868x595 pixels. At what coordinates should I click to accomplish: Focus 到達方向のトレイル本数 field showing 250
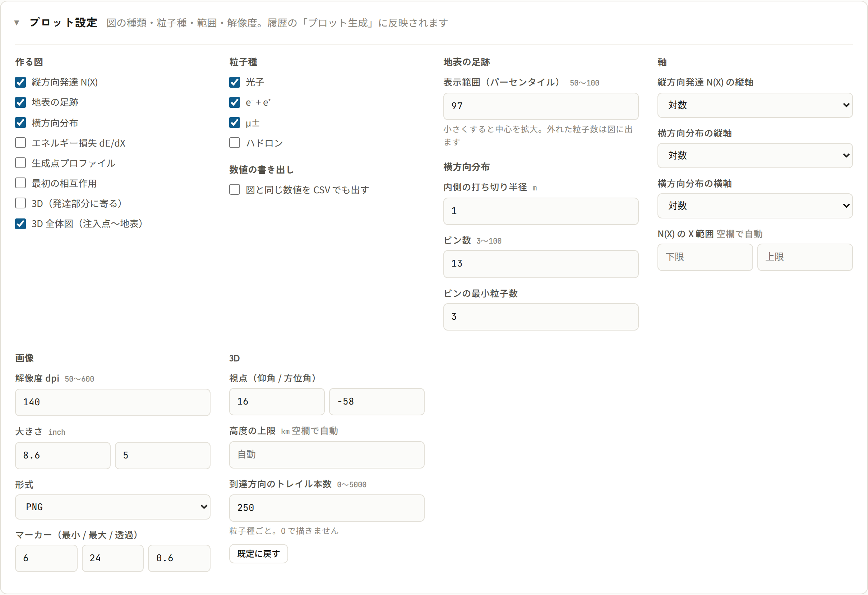327,508
